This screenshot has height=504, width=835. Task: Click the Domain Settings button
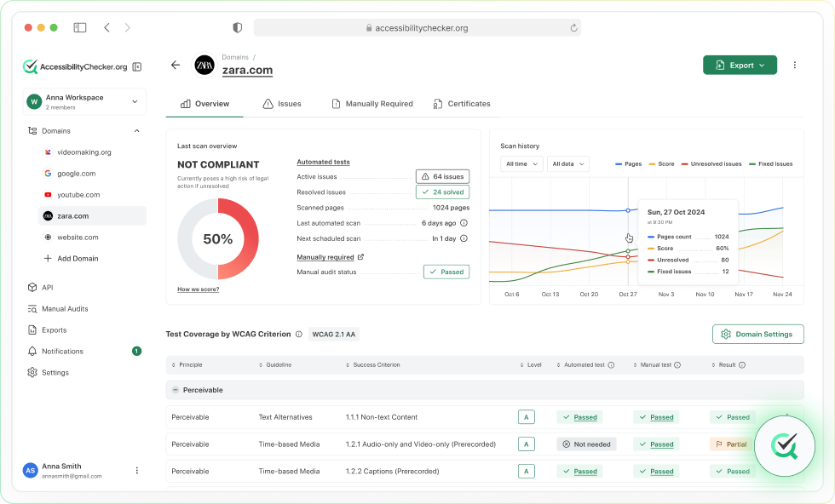(757, 335)
